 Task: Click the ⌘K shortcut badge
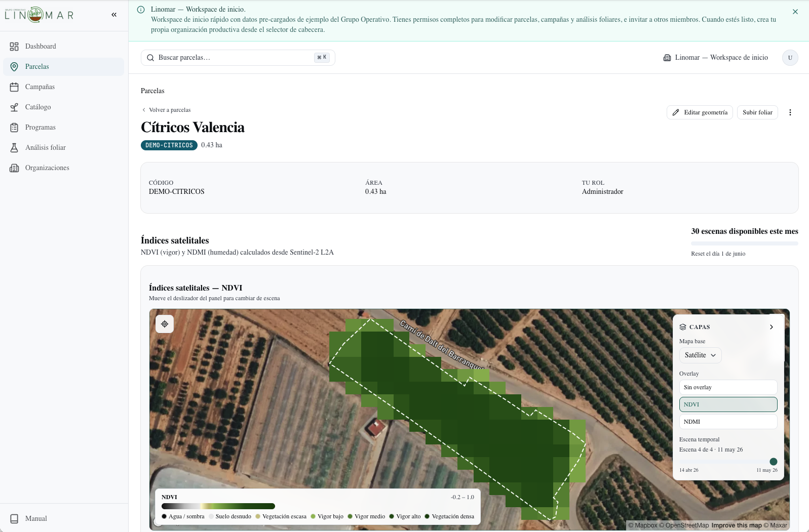coord(322,58)
